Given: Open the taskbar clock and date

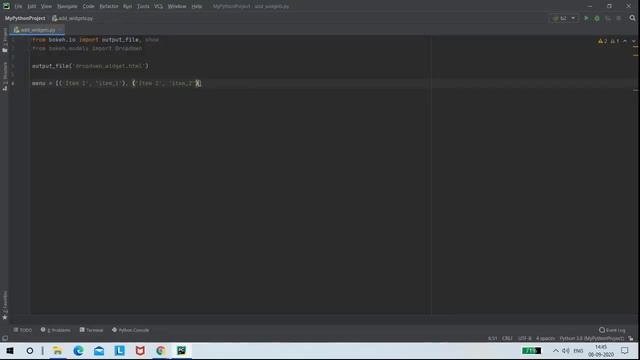Looking at the screenshot, I should (601, 351).
